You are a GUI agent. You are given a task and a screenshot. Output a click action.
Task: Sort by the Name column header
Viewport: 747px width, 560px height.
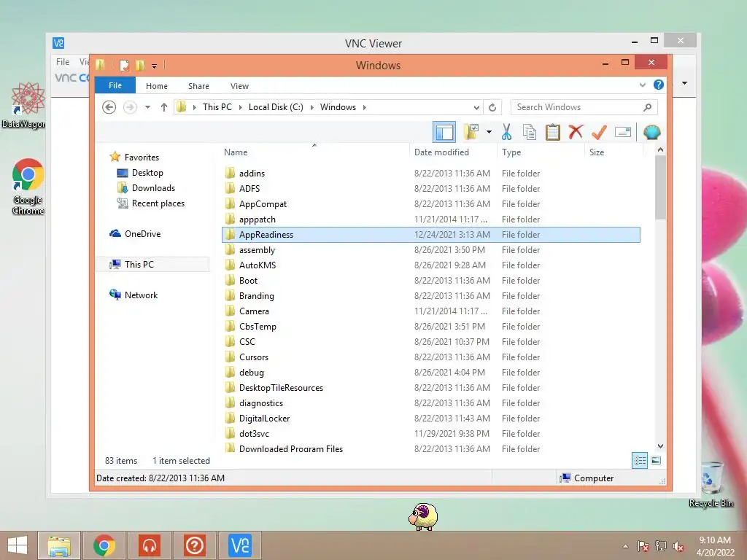pyautogui.click(x=314, y=152)
